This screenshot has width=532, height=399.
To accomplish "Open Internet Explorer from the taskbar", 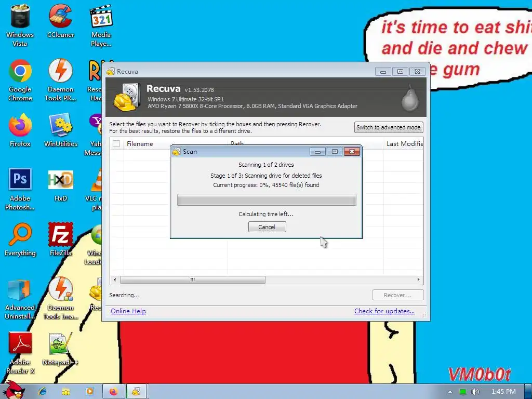I will click(42, 392).
